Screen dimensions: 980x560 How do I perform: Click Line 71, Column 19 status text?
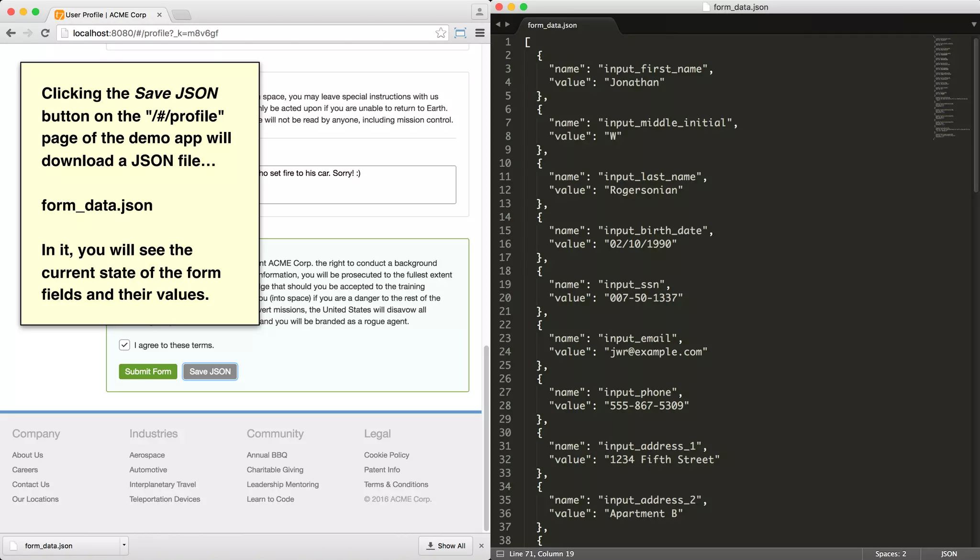coord(542,554)
